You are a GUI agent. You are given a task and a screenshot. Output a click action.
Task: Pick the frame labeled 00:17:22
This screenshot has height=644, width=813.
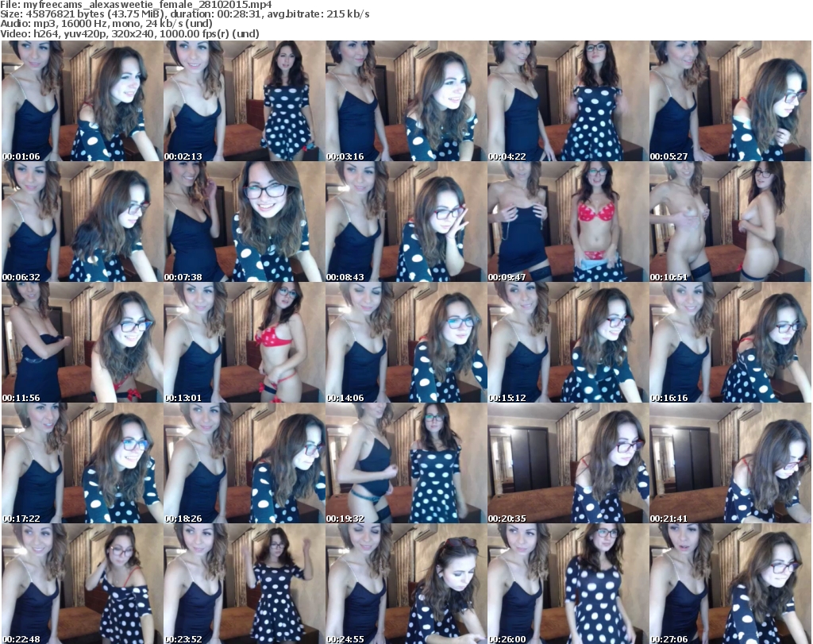(x=82, y=463)
